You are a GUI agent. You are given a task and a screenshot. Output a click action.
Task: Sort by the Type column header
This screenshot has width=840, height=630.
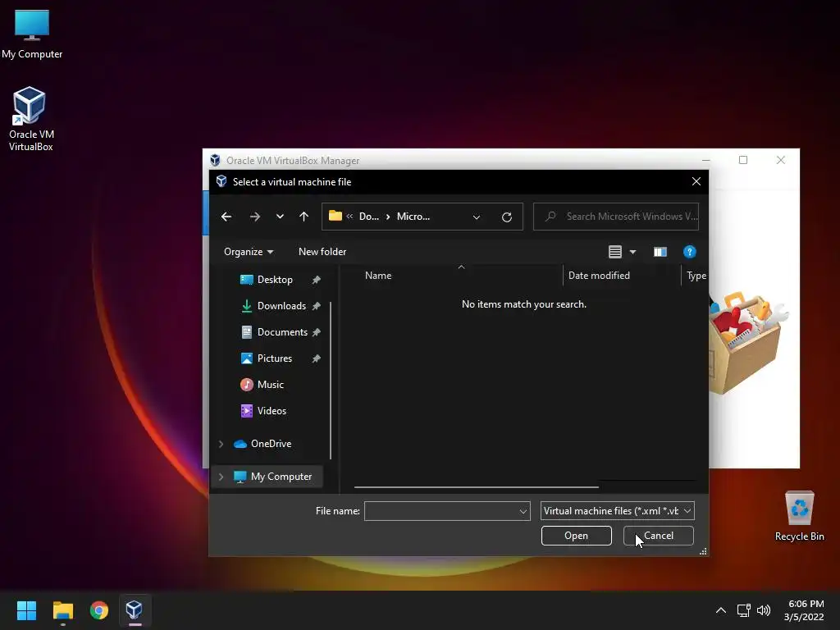tap(696, 276)
